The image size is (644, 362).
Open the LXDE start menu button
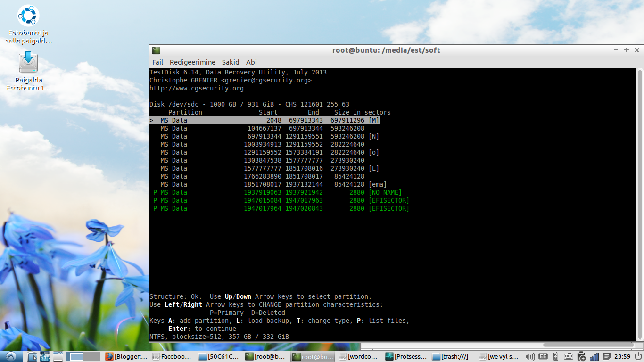pyautogui.click(x=11, y=356)
